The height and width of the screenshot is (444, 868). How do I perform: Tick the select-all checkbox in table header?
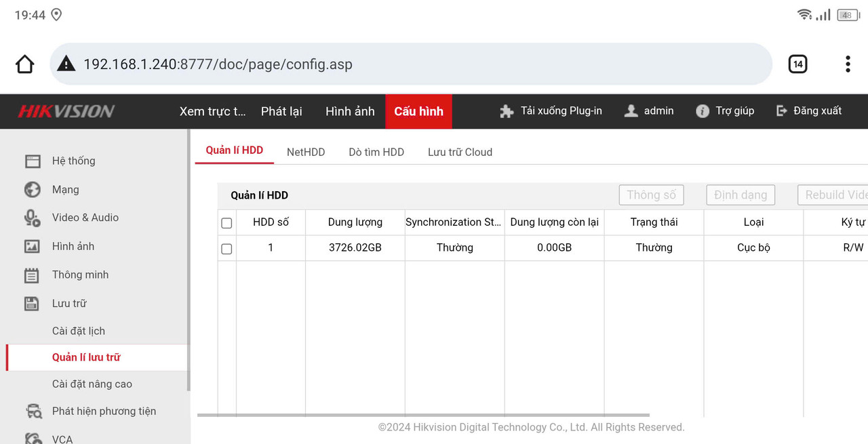pos(226,223)
